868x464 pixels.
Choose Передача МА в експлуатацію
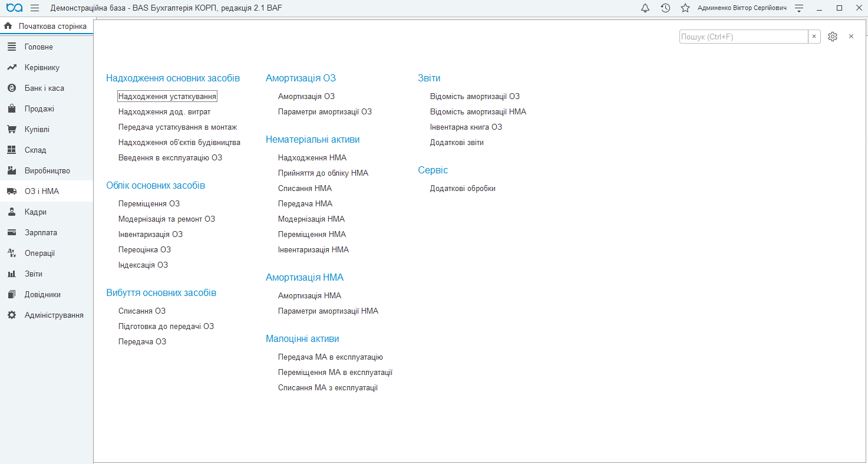[x=331, y=357]
